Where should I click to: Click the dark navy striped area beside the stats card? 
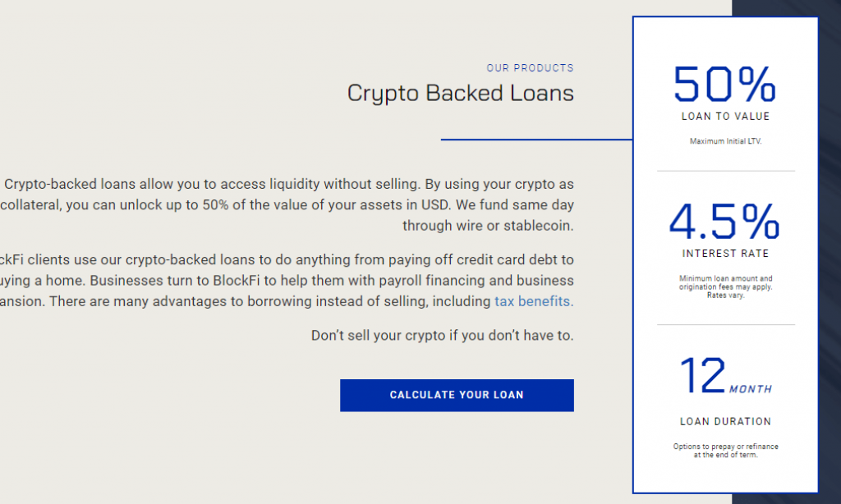coord(830,252)
